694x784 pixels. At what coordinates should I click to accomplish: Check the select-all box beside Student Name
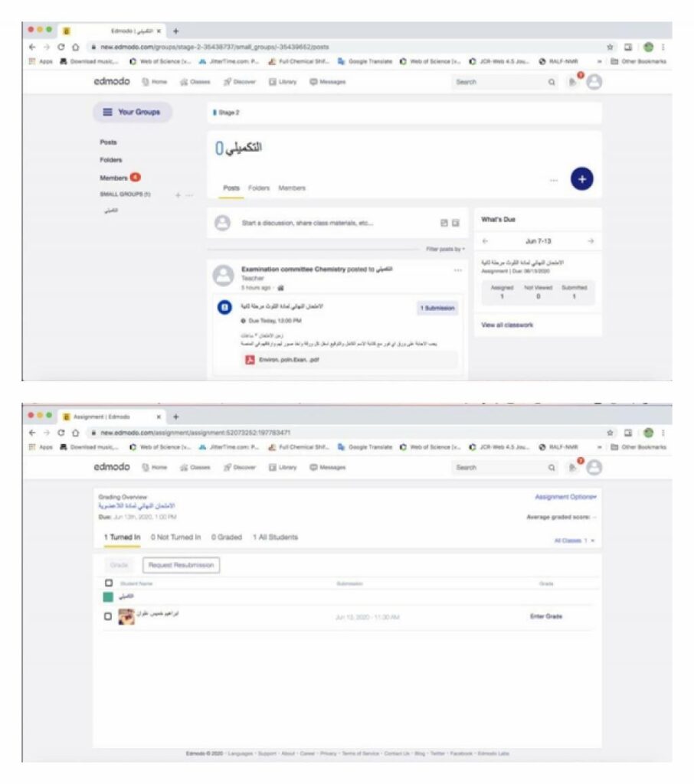pyautogui.click(x=108, y=583)
